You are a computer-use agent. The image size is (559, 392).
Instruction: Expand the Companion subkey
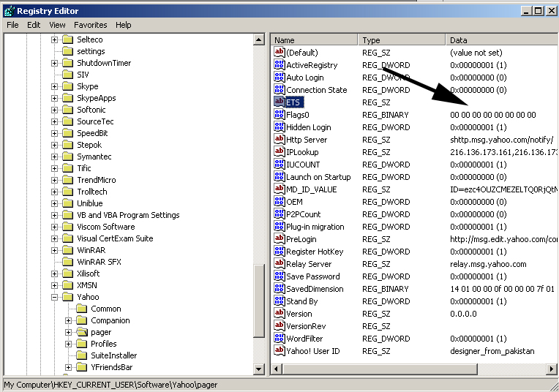[x=69, y=320]
